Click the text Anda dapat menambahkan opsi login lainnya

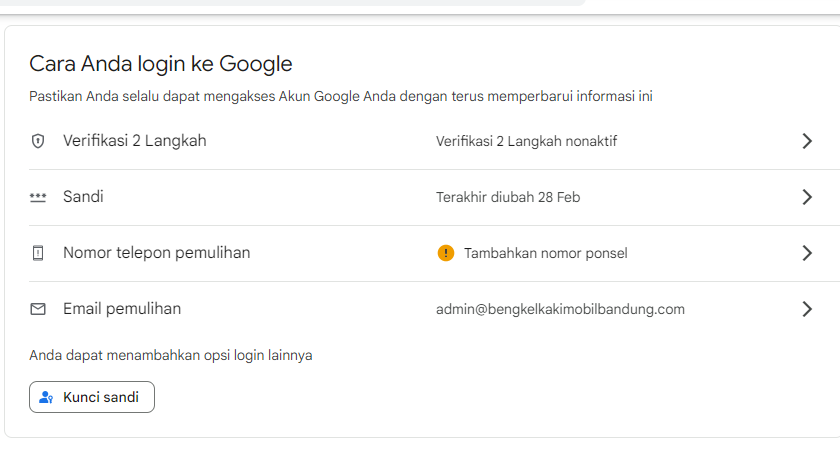pos(171,356)
